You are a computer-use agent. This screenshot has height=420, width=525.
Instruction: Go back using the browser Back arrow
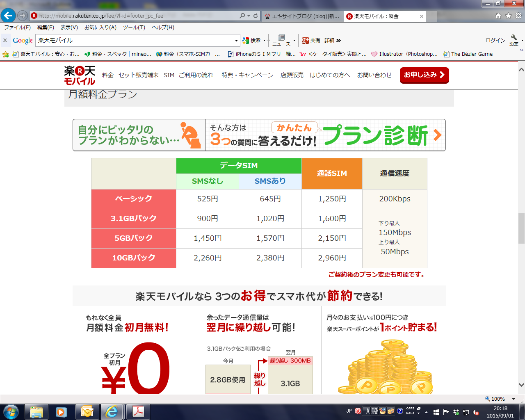coord(8,16)
